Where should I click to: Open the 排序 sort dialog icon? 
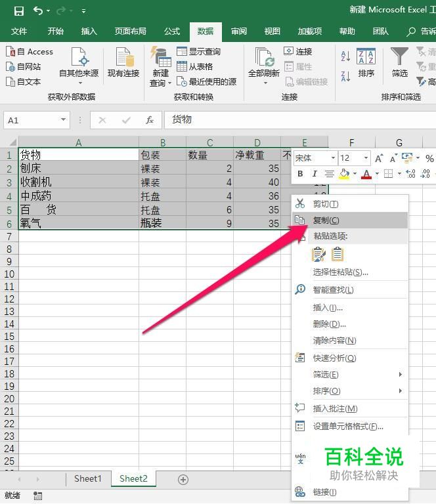point(366,62)
